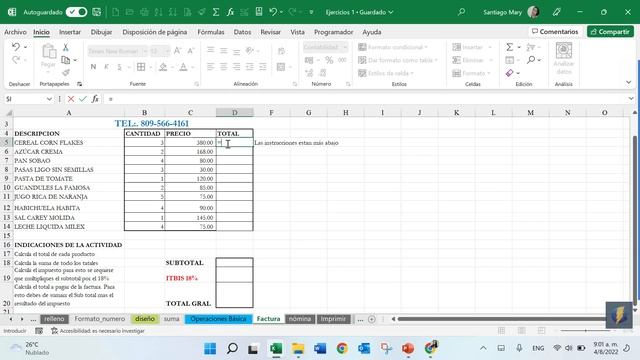The image size is (640, 360).
Task: Click the fill color bucket swatch
Action: pyautogui.click(x=163, y=67)
